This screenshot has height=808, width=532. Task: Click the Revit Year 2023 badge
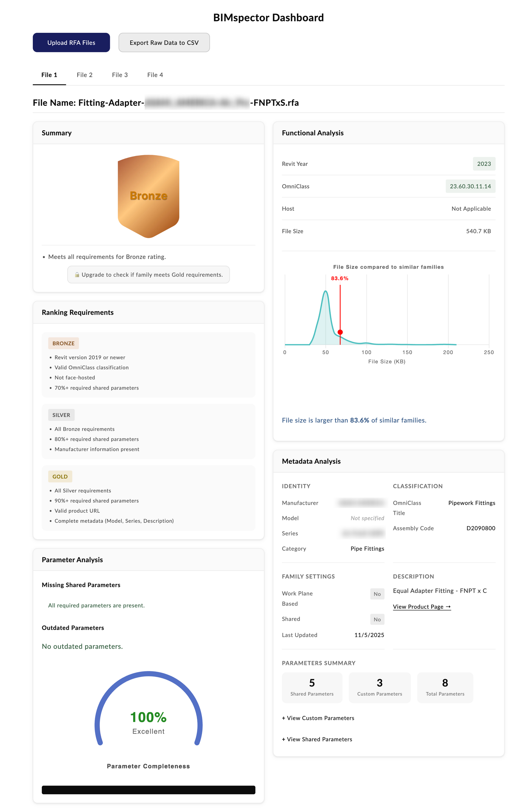484,164
